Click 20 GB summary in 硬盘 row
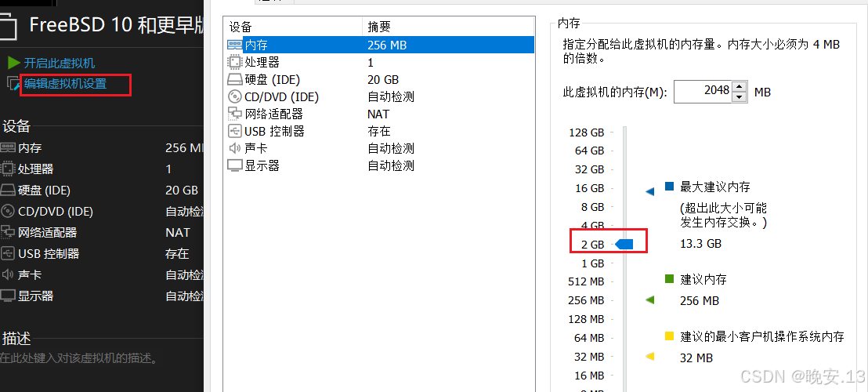Screen dimensions: 868x392 pyautogui.click(x=383, y=80)
